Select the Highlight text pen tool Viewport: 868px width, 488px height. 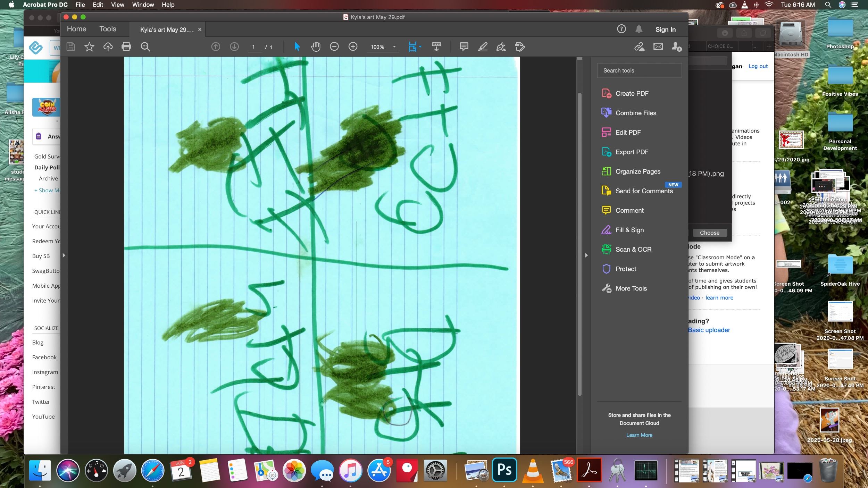tap(482, 47)
